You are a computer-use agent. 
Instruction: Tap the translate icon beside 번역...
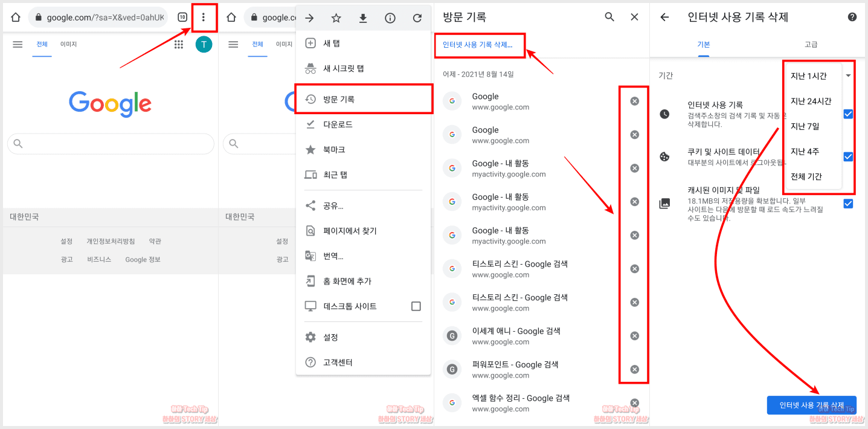310,256
